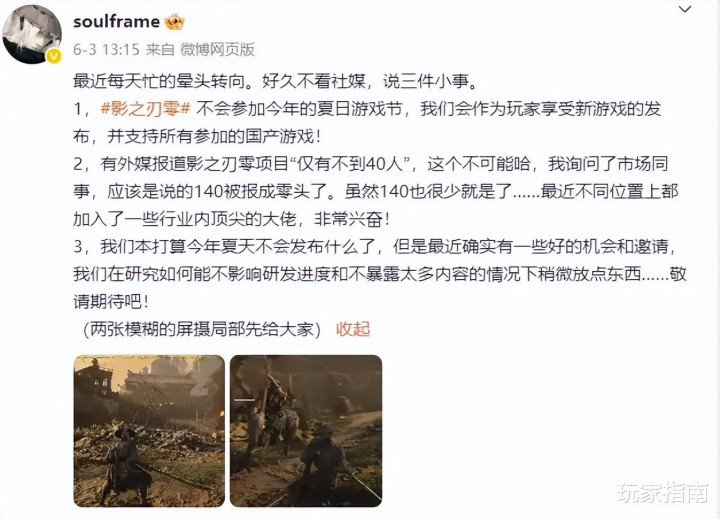Click the line mentioning 行业内顶尖的大佬
This screenshot has width=720, height=519.
pyautogui.click(x=232, y=219)
